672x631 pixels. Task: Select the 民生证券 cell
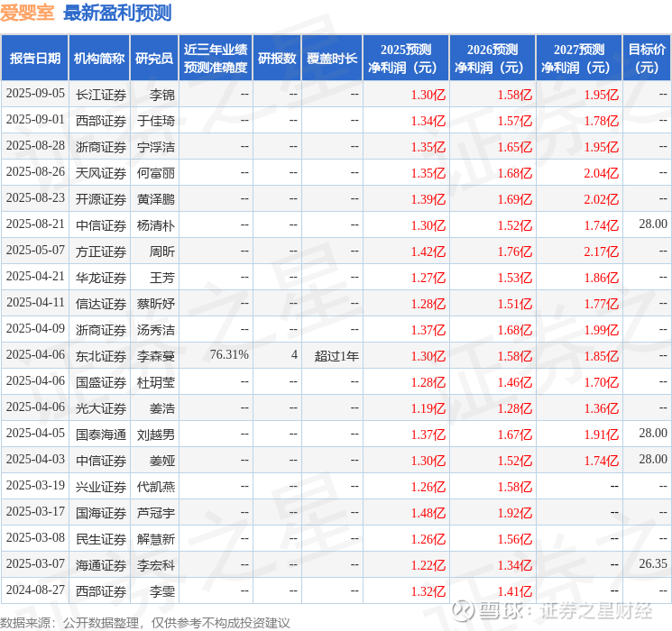coord(101,539)
